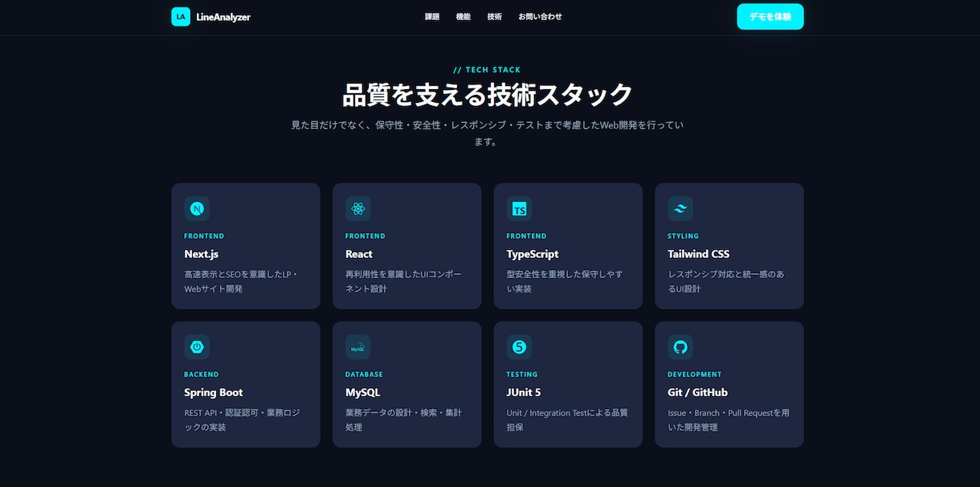This screenshot has height=487, width=980.
Task: Click the MySQL logo icon
Action: click(358, 347)
